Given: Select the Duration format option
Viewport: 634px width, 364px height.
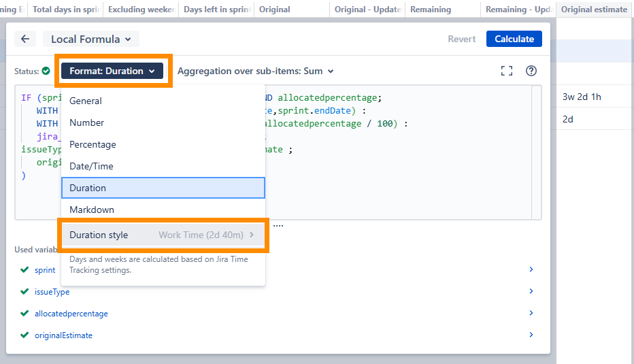Looking at the screenshot, I should point(163,188).
